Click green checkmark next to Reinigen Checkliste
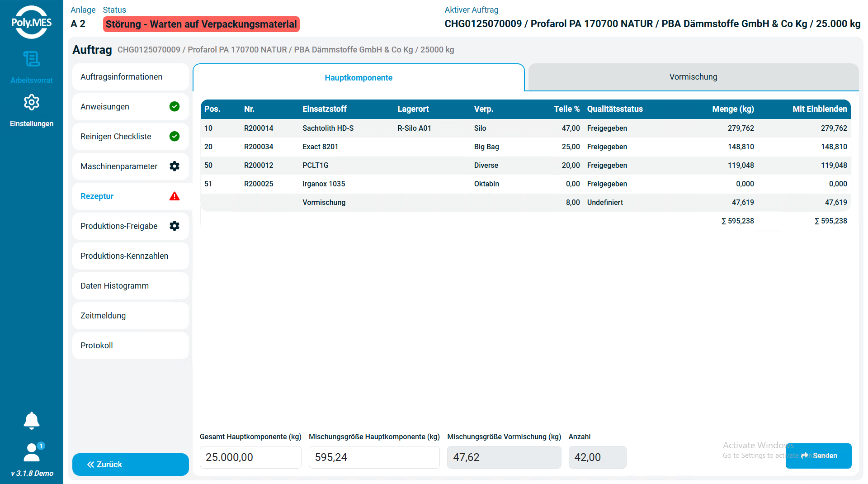868x484 pixels. click(175, 137)
